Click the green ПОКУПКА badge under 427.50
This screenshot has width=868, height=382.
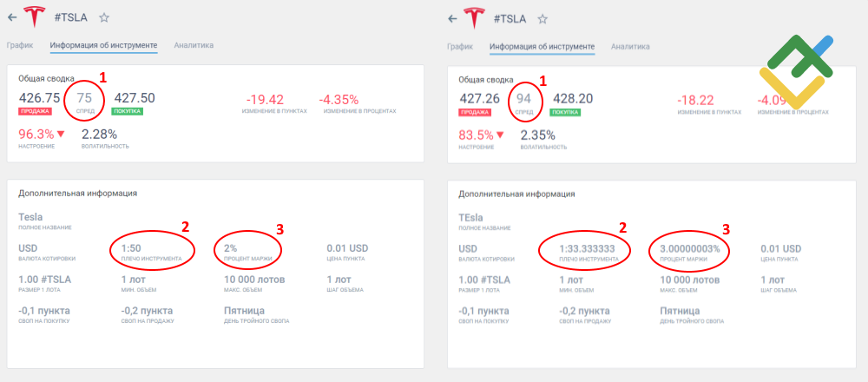click(x=128, y=111)
